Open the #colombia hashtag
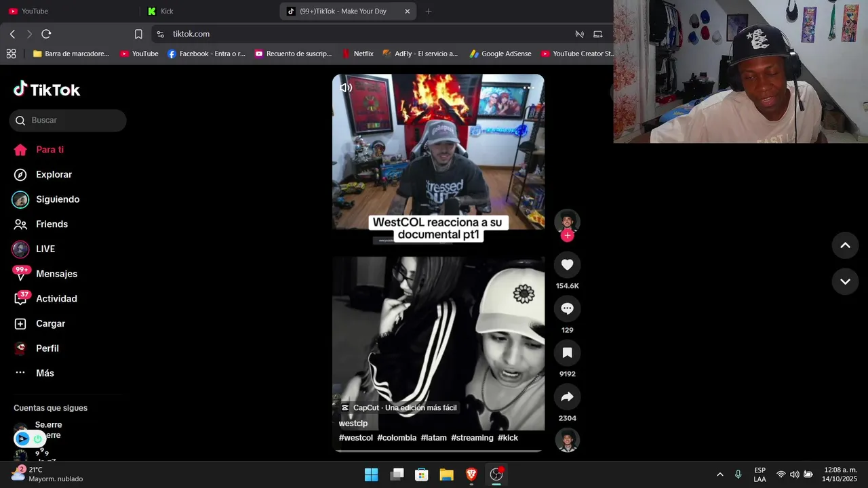Image resolution: width=868 pixels, height=488 pixels. coord(397,438)
